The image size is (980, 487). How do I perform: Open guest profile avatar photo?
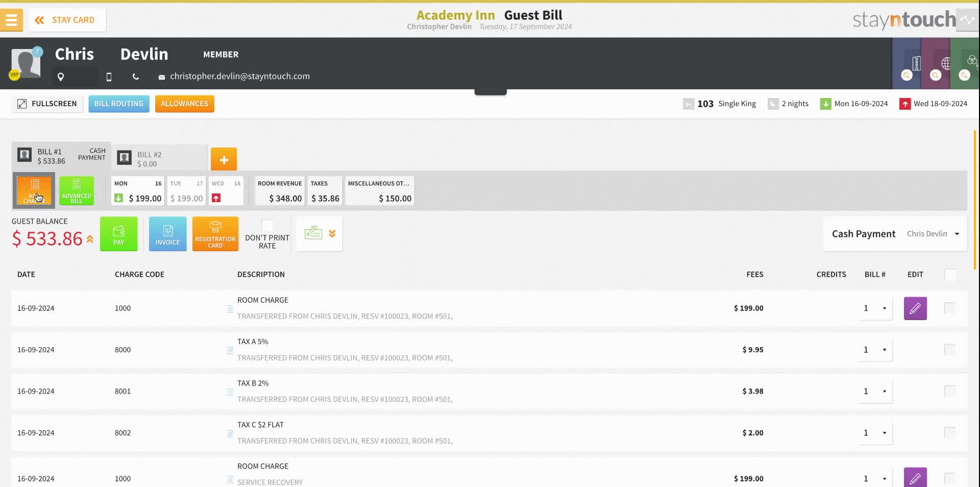[x=26, y=64]
